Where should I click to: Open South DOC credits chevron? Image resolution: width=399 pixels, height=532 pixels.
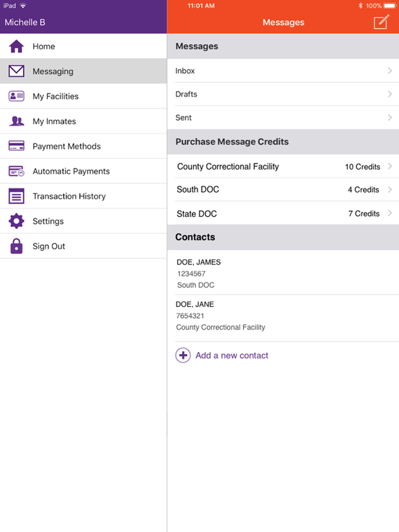[390, 189]
